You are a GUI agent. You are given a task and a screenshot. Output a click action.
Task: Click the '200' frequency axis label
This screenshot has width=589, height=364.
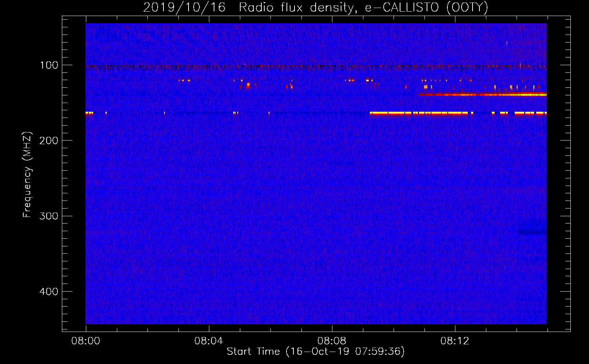pos(49,141)
